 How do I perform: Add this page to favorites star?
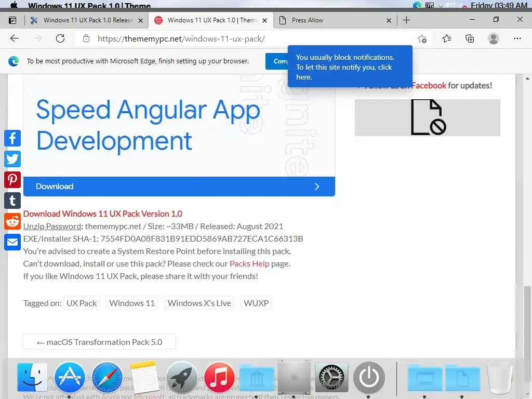click(422, 38)
